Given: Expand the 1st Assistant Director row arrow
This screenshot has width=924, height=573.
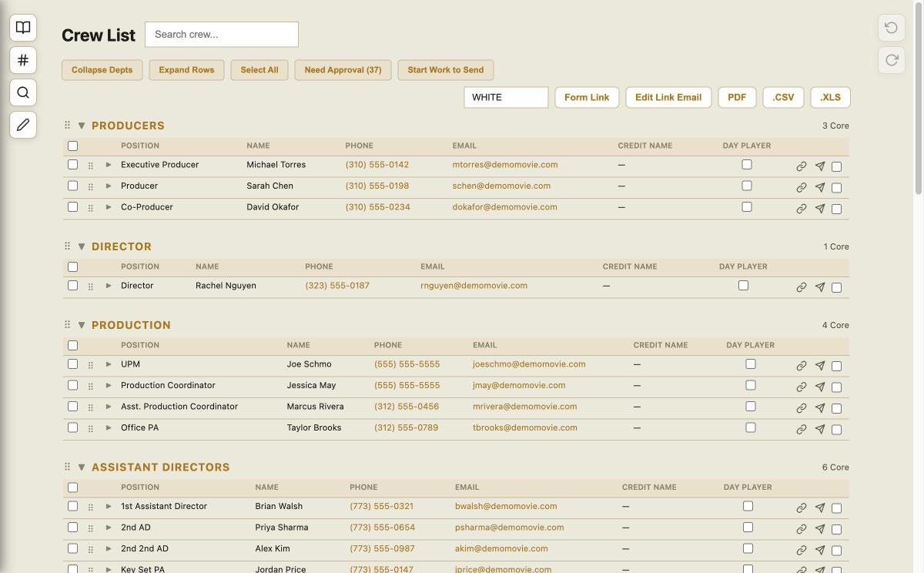Looking at the screenshot, I should pyautogui.click(x=109, y=507).
